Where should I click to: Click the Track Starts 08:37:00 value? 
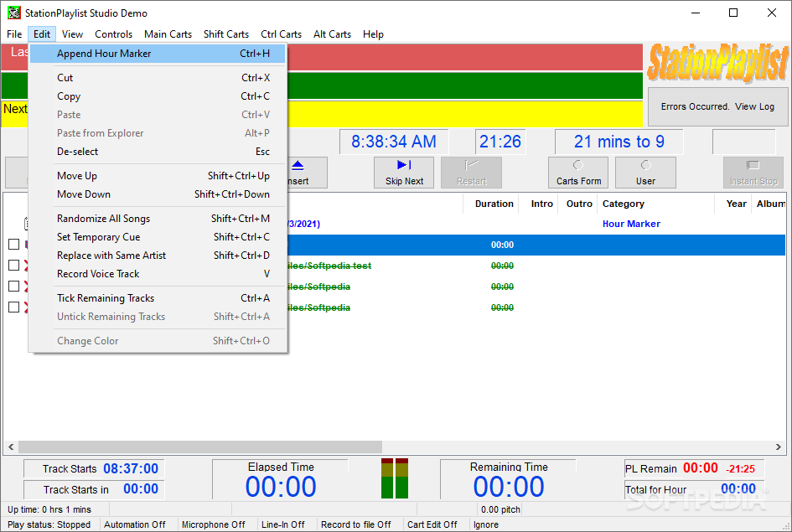pyautogui.click(x=131, y=469)
